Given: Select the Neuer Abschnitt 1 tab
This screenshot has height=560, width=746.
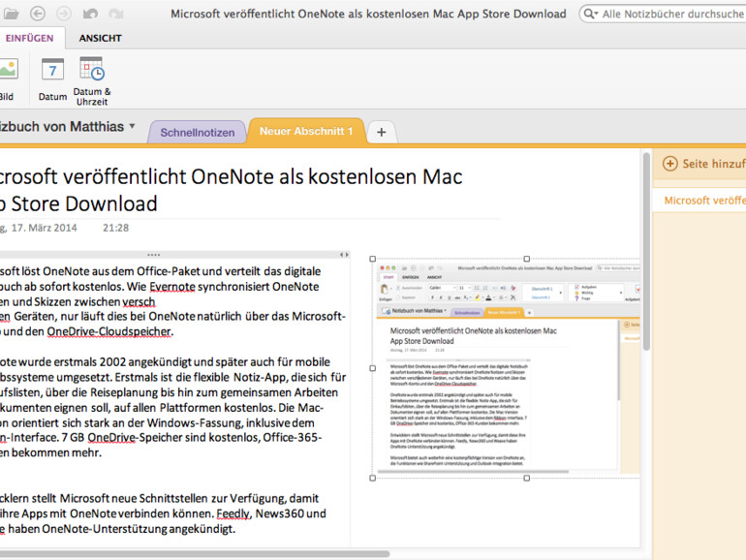Looking at the screenshot, I should 305,131.
